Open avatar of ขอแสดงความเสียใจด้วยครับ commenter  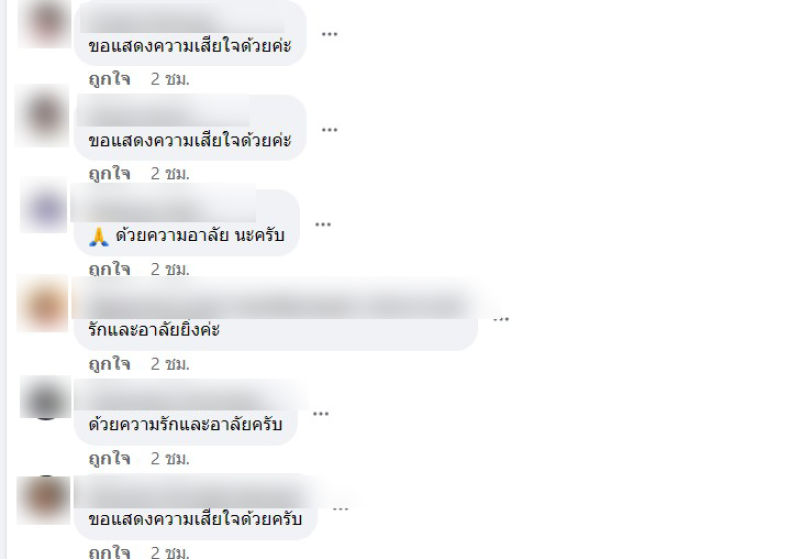point(43,500)
